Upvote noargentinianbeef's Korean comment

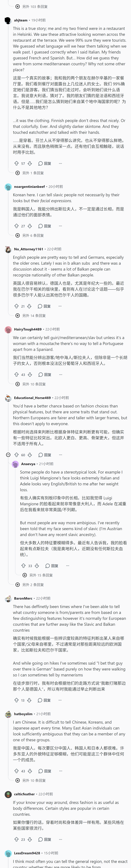pos(16,226)
